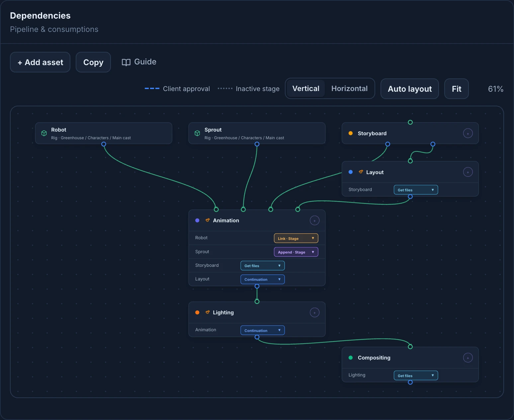The image size is (514, 420).
Task: Click the Animation purple status dot
Action: (x=197, y=220)
